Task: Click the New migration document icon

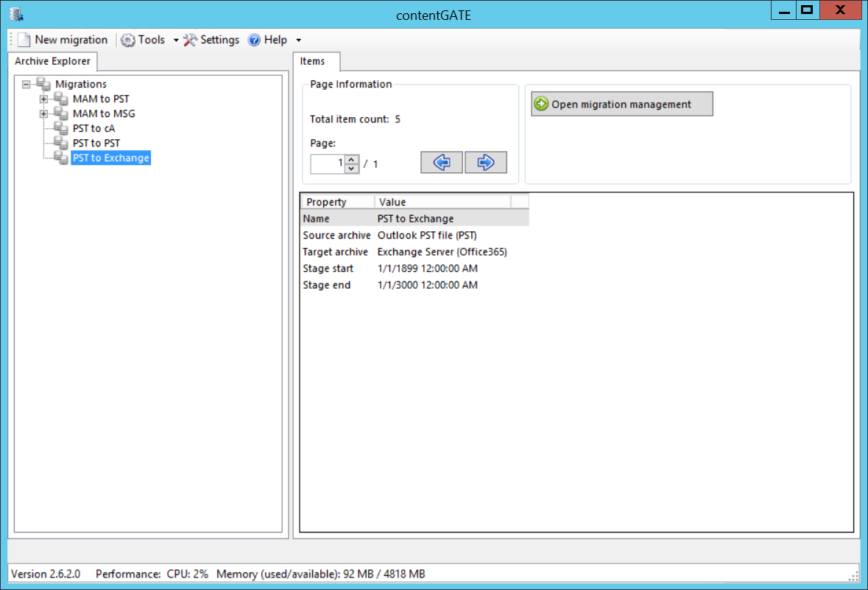Action: click(x=24, y=40)
